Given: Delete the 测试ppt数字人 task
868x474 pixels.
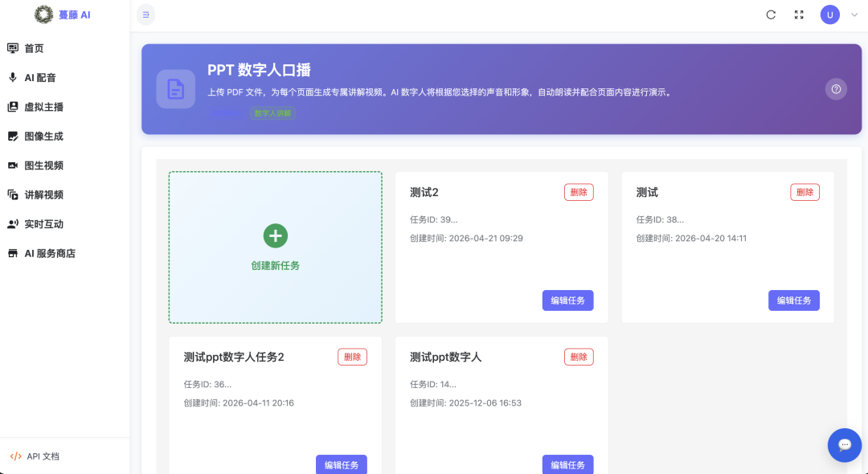Looking at the screenshot, I should pyautogui.click(x=579, y=357).
